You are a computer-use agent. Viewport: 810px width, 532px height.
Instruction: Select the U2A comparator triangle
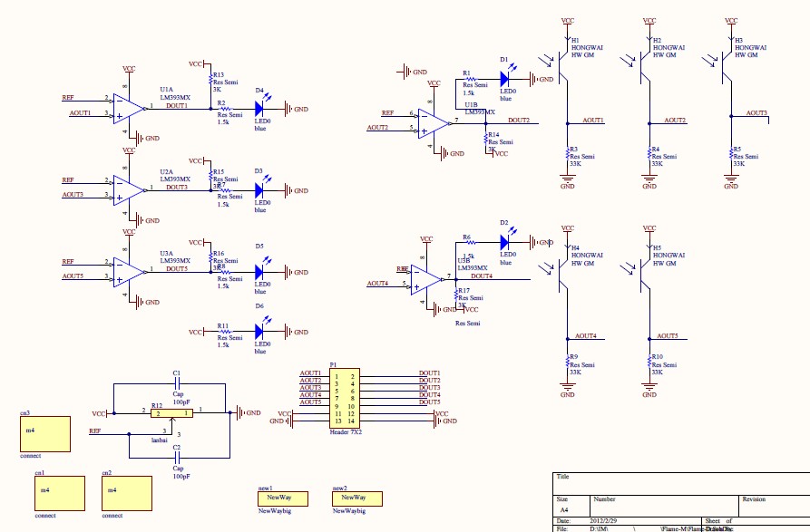tap(129, 189)
